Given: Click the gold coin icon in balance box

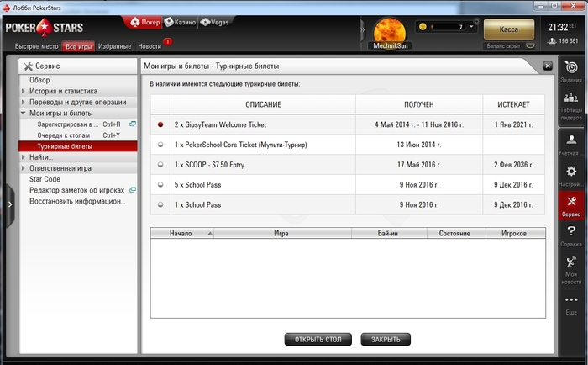Looking at the screenshot, I should [423, 27].
